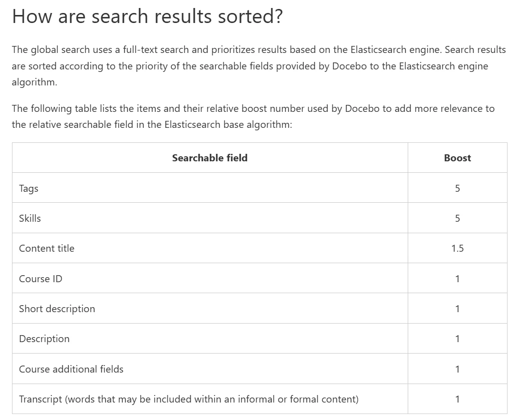Click the "Description" row label
514x420 pixels.
(x=44, y=339)
